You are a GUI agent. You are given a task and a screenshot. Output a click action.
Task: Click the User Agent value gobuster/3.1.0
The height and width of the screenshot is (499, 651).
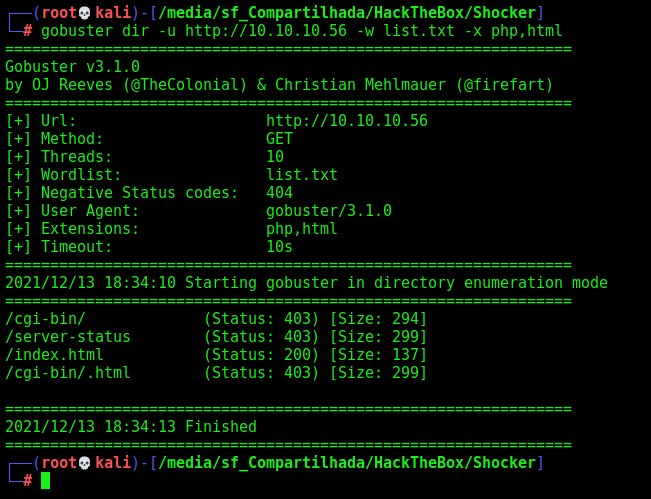coord(329,211)
